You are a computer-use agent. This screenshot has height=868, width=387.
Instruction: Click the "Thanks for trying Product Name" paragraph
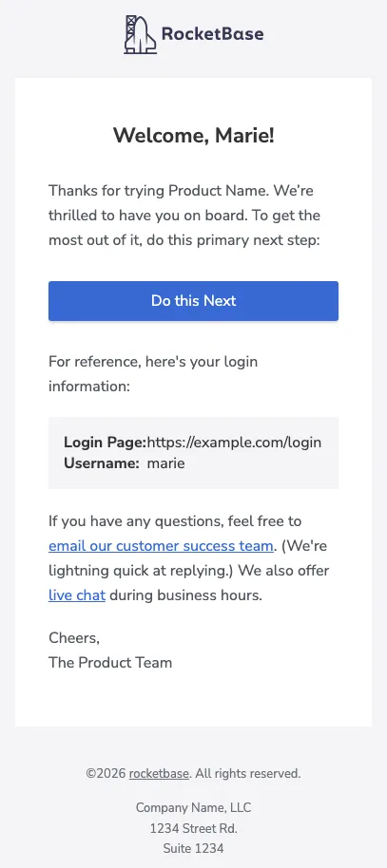point(184,216)
